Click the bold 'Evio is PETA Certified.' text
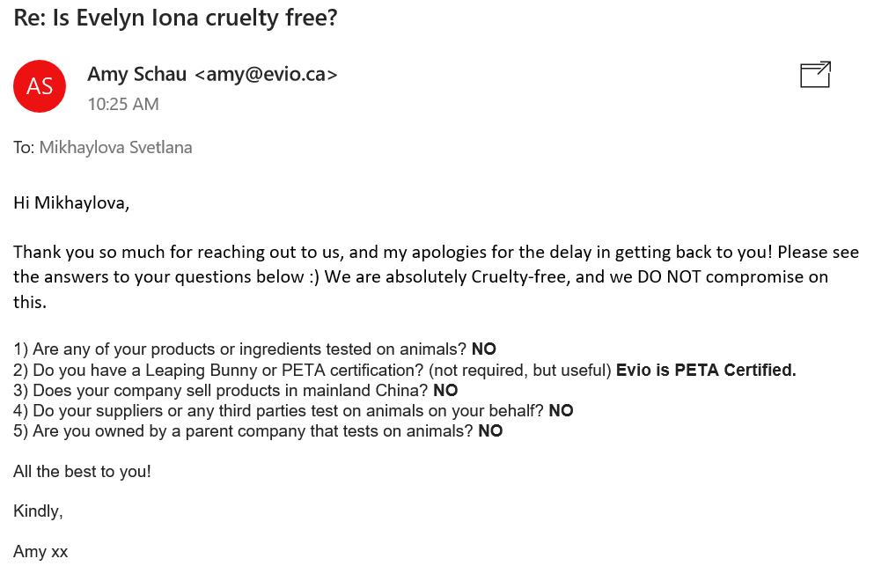 [706, 370]
